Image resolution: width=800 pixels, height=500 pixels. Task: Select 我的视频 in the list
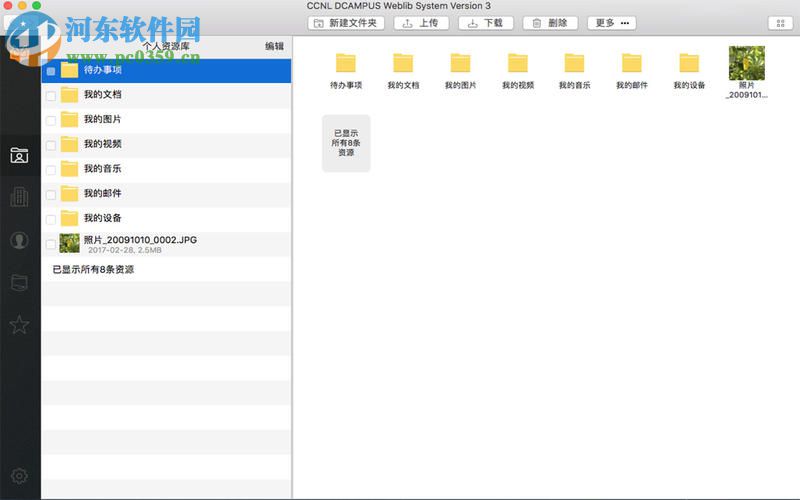pos(166,144)
